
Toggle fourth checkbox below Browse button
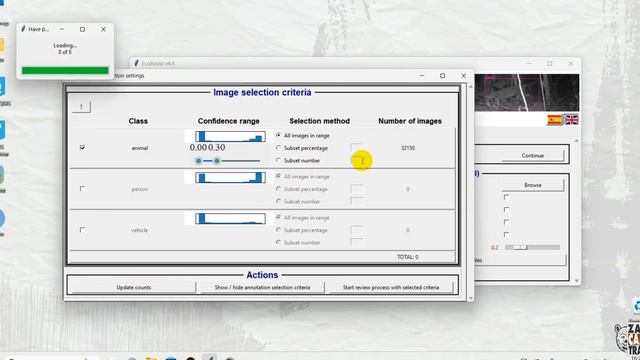tap(506, 235)
